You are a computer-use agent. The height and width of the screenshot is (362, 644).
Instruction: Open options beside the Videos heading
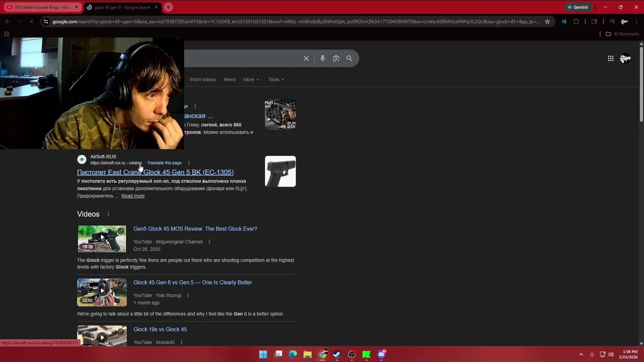click(x=108, y=214)
